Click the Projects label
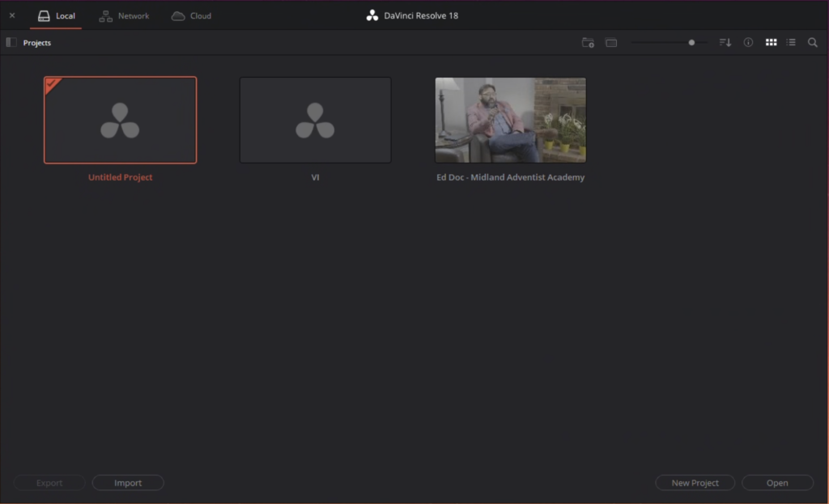This screenshot has height=504, width=829. point(37,43)
